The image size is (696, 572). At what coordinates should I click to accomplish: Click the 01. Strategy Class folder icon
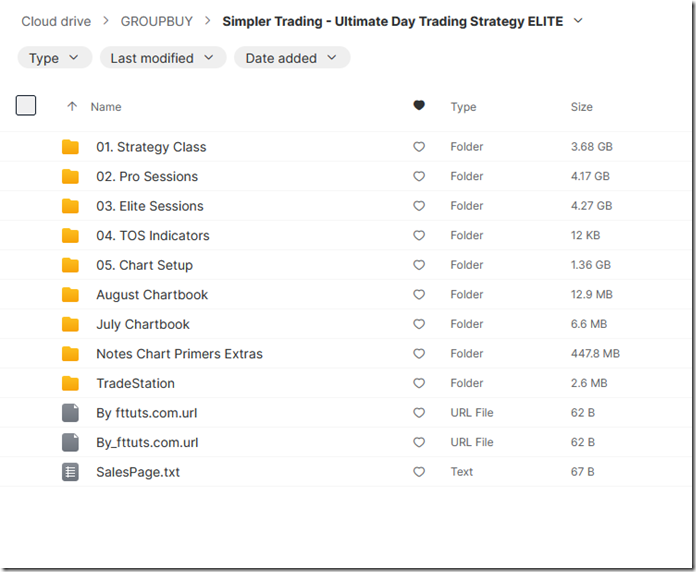pyautogui.click(x=70, y=147)
